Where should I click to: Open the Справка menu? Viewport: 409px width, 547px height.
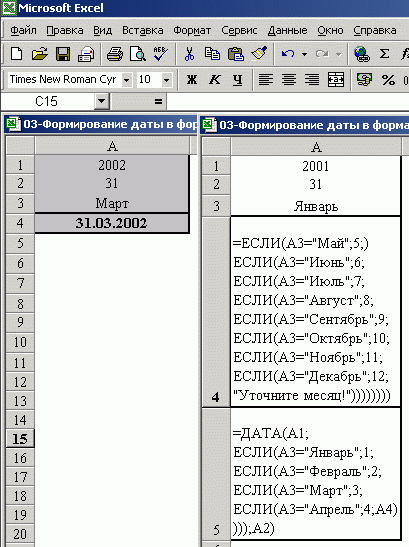[x=375, y=30]
